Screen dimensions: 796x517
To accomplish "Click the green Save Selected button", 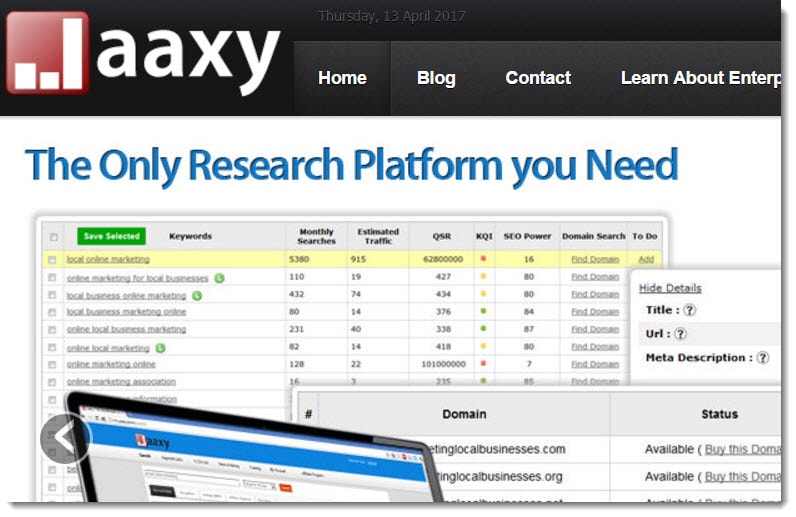I will tap(111, 236).
